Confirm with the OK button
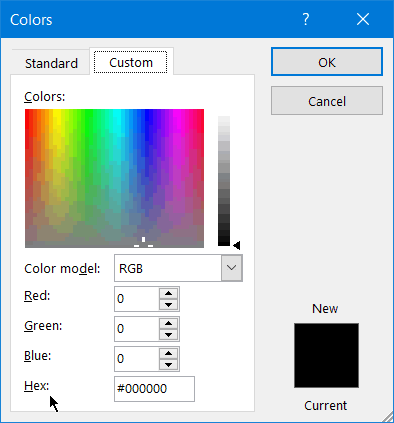Viewport: 394px width, 423px height. (x=327, y=62)
